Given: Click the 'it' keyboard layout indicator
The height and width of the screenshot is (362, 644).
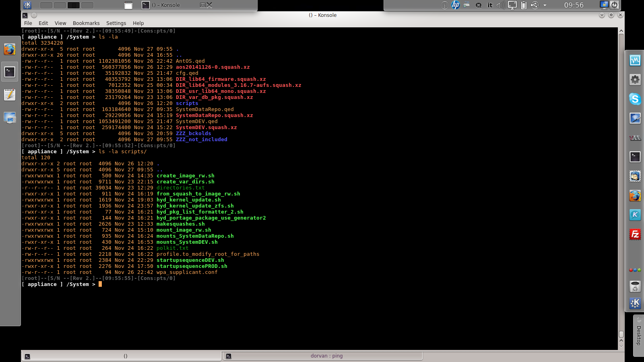Looking at the screenshot, I should point(490,6).
